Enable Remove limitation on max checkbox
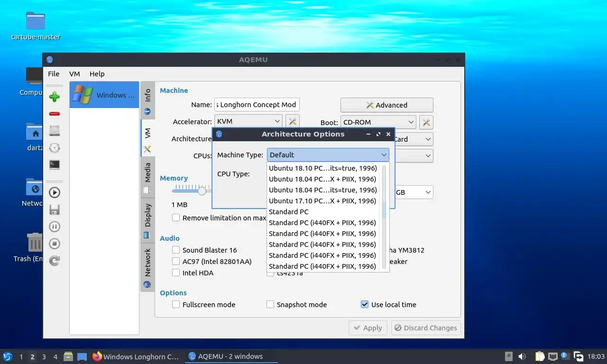607x364 pixels. tap(176, 218)
